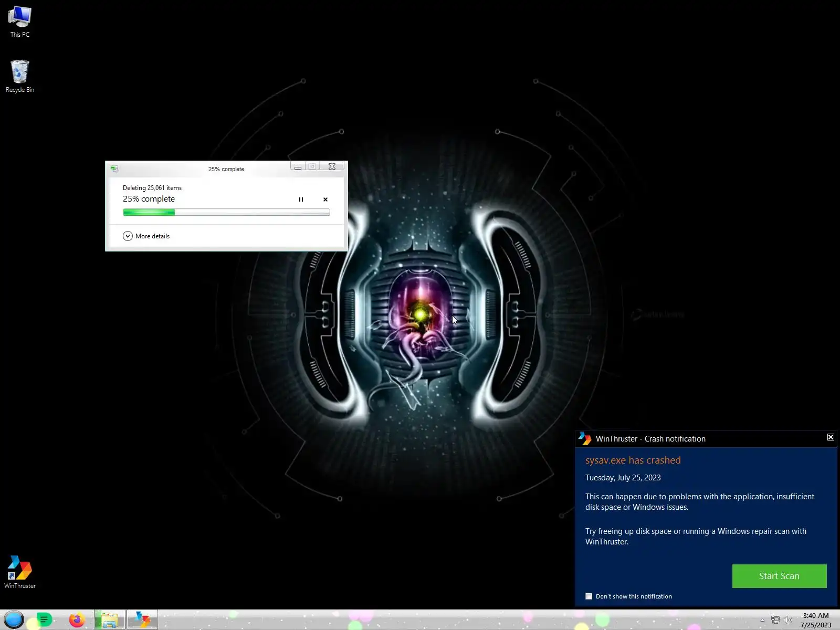840x630 pixels.
Task: Select the WinThruster desktop shortcut
Action: coord(20,572)
